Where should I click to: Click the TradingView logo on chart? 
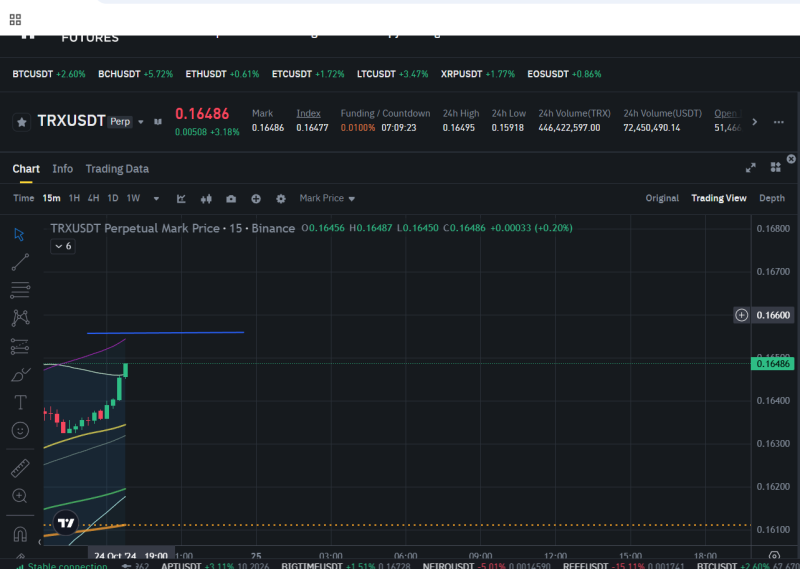66,523
